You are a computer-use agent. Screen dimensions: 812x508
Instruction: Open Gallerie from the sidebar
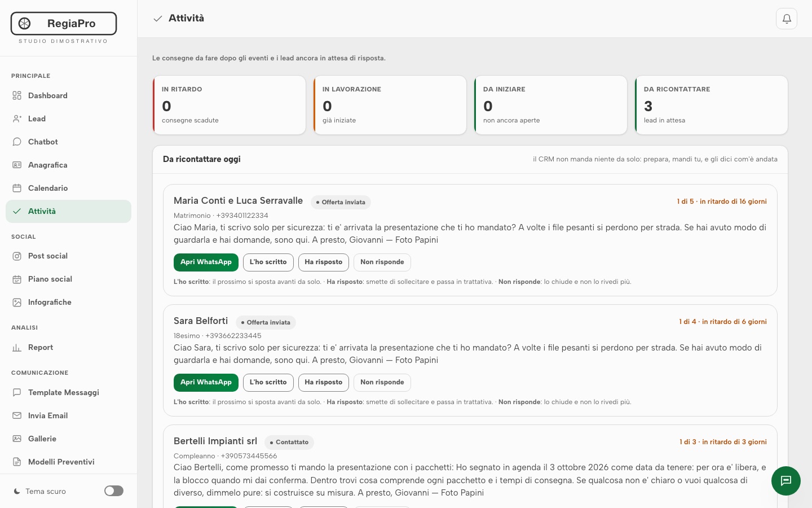68,439
